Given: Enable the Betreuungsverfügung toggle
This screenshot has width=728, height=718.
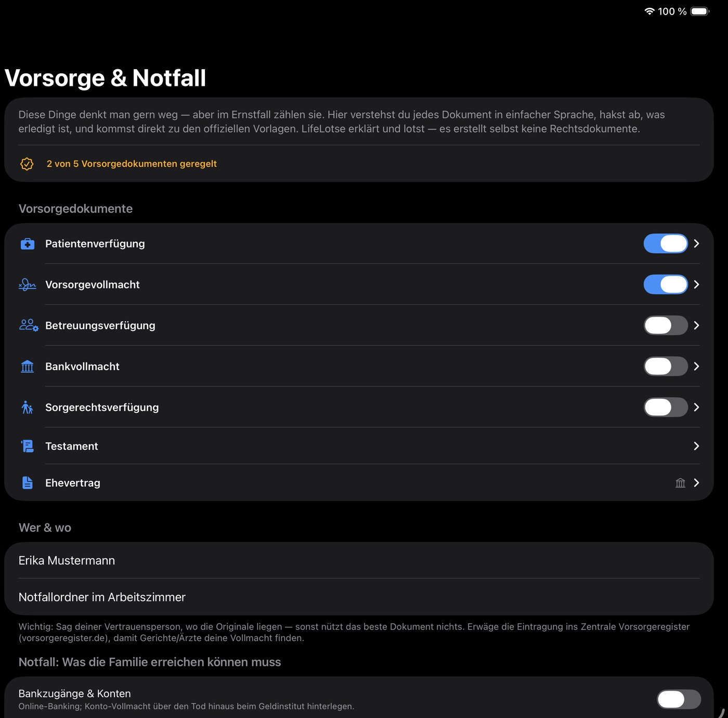Looking at the screenshot, I should click(x=666, y=325).
